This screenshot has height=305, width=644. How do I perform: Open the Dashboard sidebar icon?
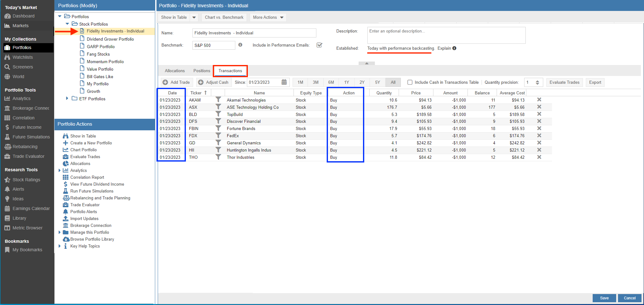tap(7, 16)
